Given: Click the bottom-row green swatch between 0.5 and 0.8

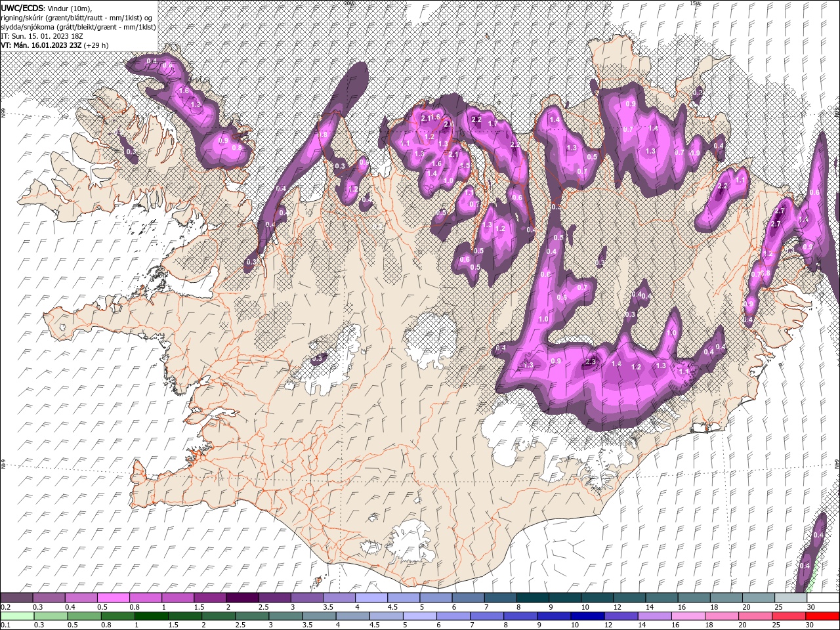Looking at the screenshot, I should click(84, 616).
